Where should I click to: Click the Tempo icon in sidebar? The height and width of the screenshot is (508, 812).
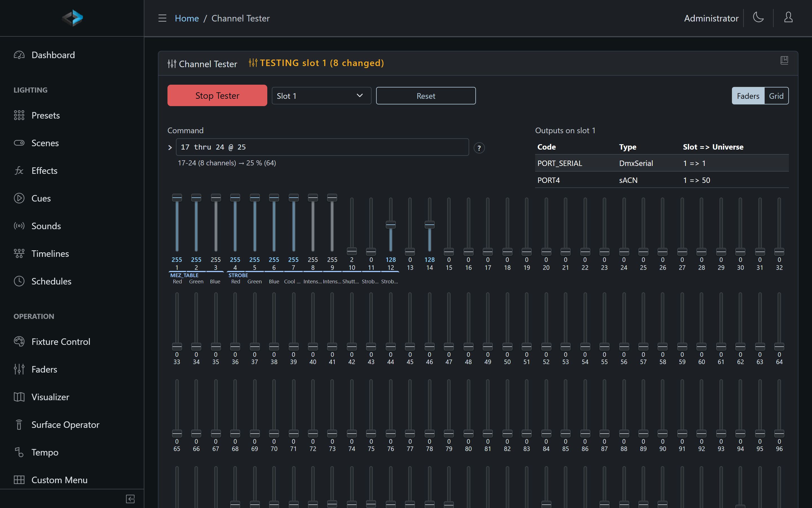click(19, 452)
